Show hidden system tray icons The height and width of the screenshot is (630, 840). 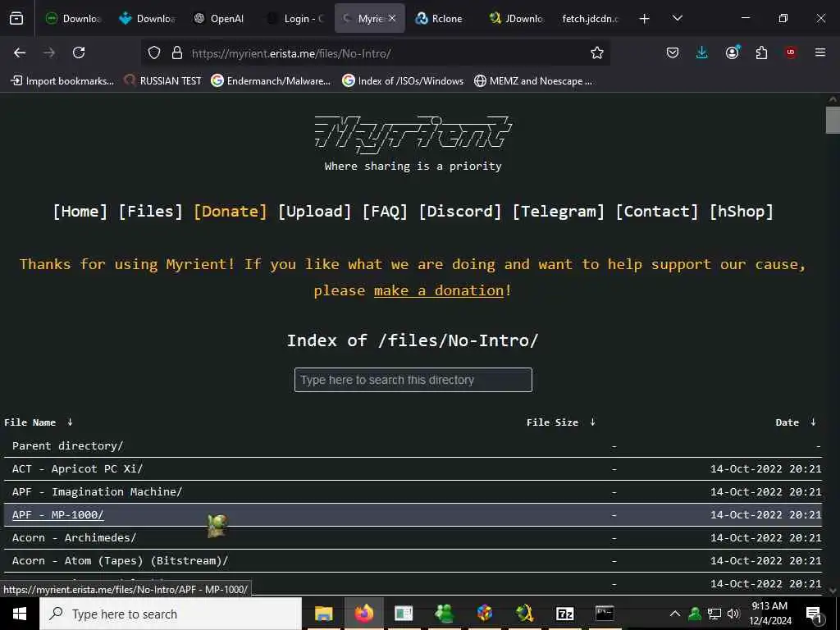(675, 614)
